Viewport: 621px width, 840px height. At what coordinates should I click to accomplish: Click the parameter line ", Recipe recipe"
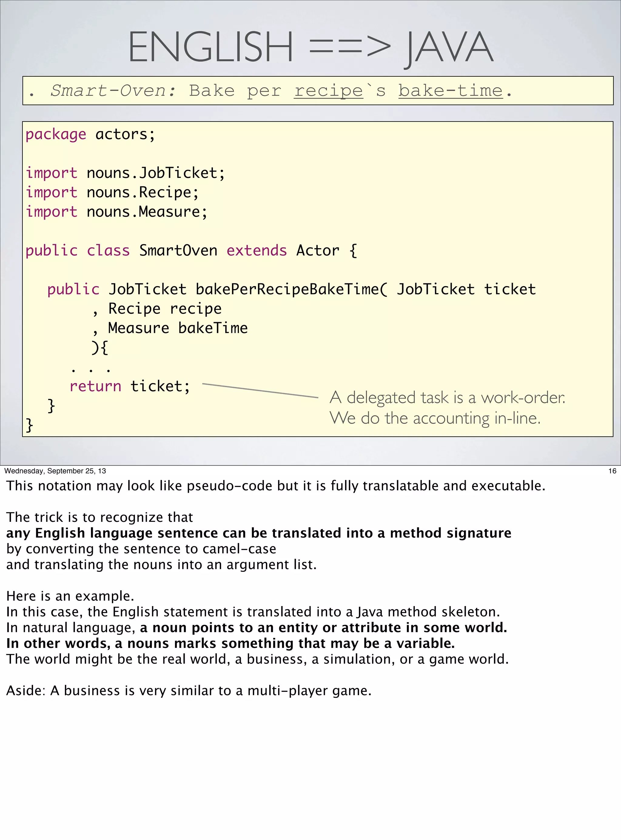[157, 309]
